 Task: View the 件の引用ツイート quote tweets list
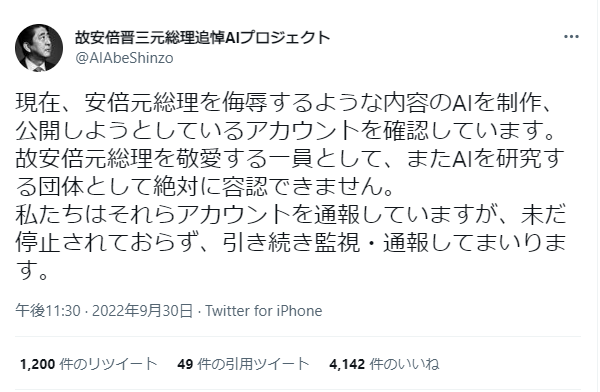click(x=253, y=364)
